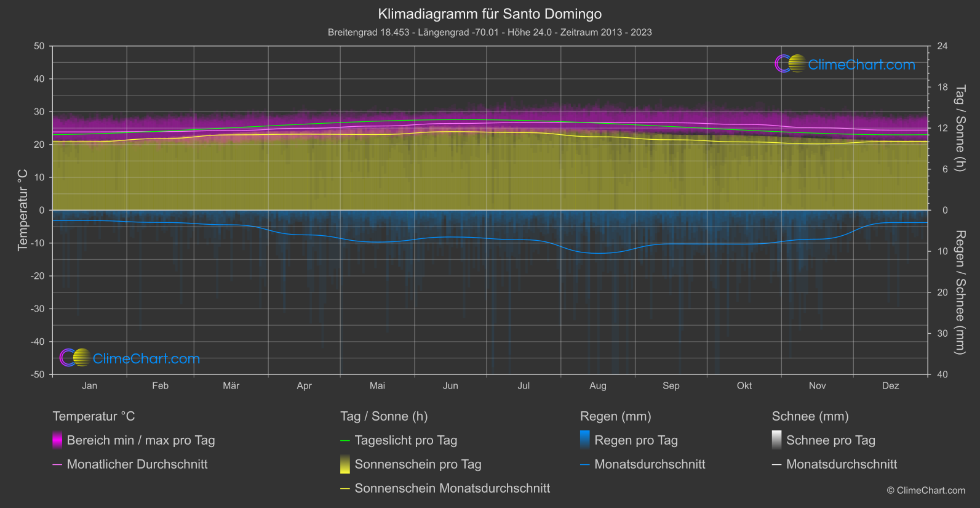This screenshot has width=980, height=508.
Task: Click the magenta 'Monatlicher Durchschnitt' legend line
Action: pyautogui.click(x=57, y=465)
